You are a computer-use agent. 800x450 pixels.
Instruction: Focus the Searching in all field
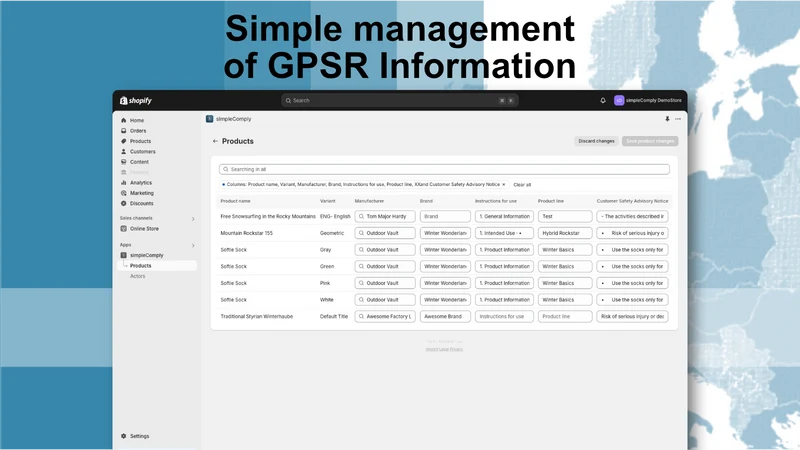pyautogui.click(x=444, y=169)
